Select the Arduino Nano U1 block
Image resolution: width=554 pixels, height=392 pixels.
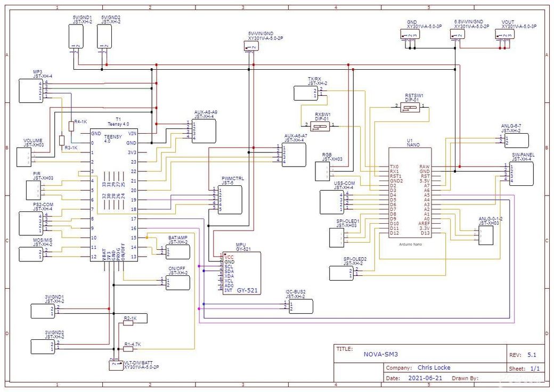(410, 193)
